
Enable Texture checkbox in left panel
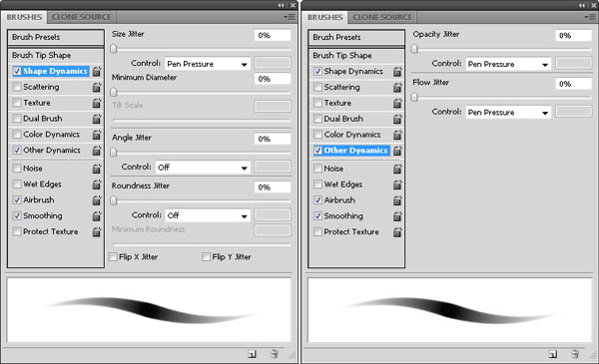(17, 103)
